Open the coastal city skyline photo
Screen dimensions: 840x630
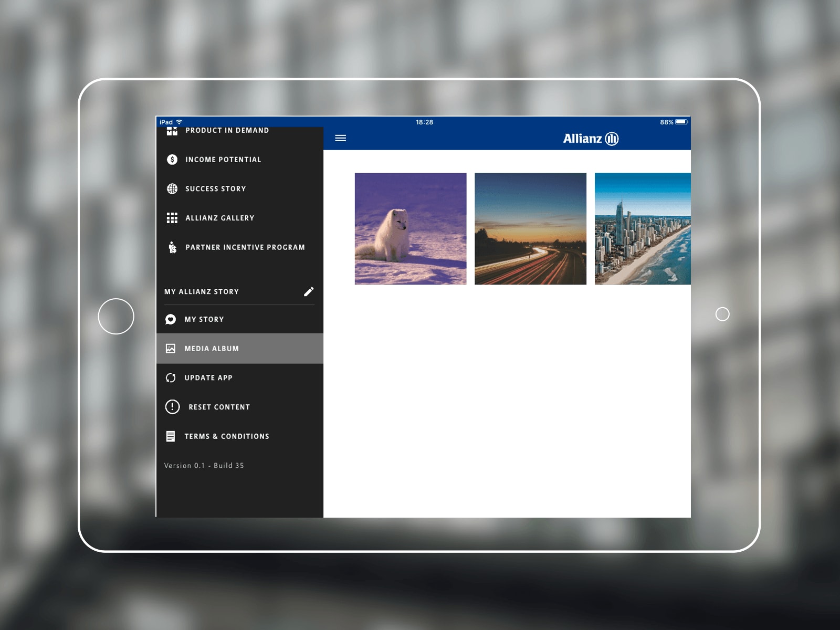[x=643, y=229]
